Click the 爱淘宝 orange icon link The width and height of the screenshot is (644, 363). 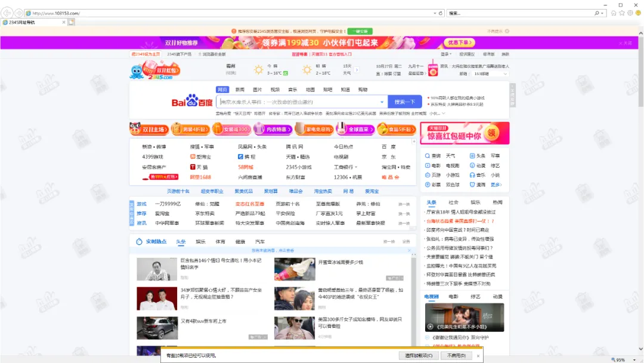click(x=193, y=156)
